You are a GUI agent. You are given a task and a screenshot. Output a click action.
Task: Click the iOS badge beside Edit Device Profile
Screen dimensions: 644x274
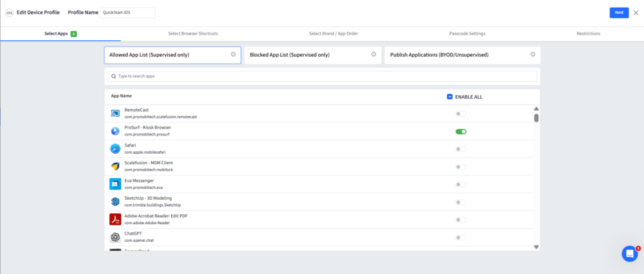click(9, 13)
